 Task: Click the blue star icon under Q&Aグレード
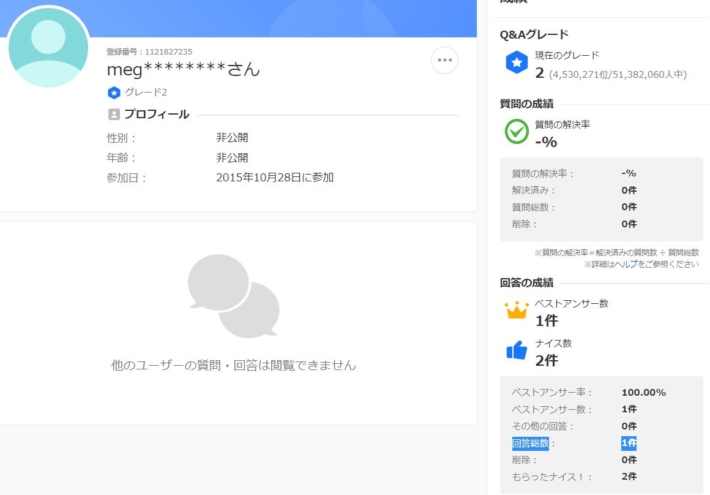coord(517,62)
